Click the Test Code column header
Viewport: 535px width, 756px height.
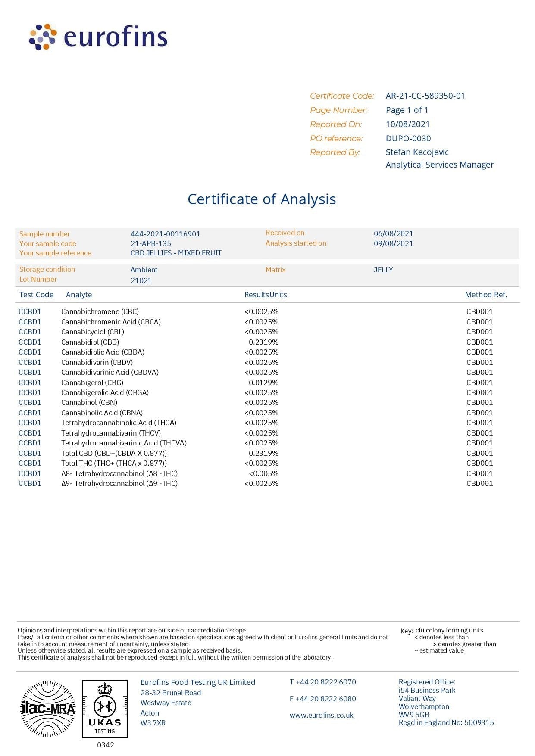(36, 295)
